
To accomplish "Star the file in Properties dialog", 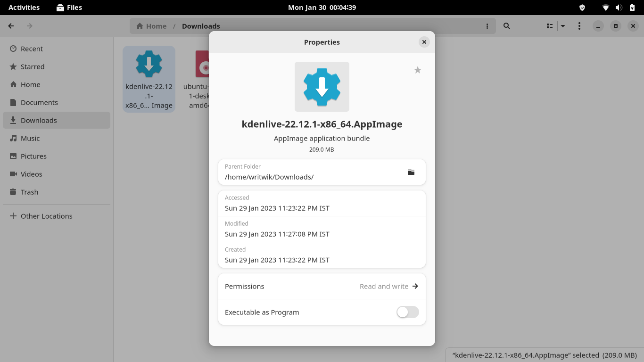I will click(x=417, y=70).
